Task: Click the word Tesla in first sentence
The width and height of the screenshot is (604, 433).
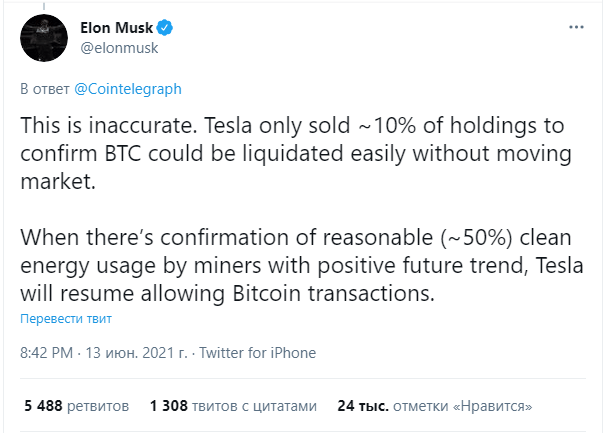Action: click(228, 126)
